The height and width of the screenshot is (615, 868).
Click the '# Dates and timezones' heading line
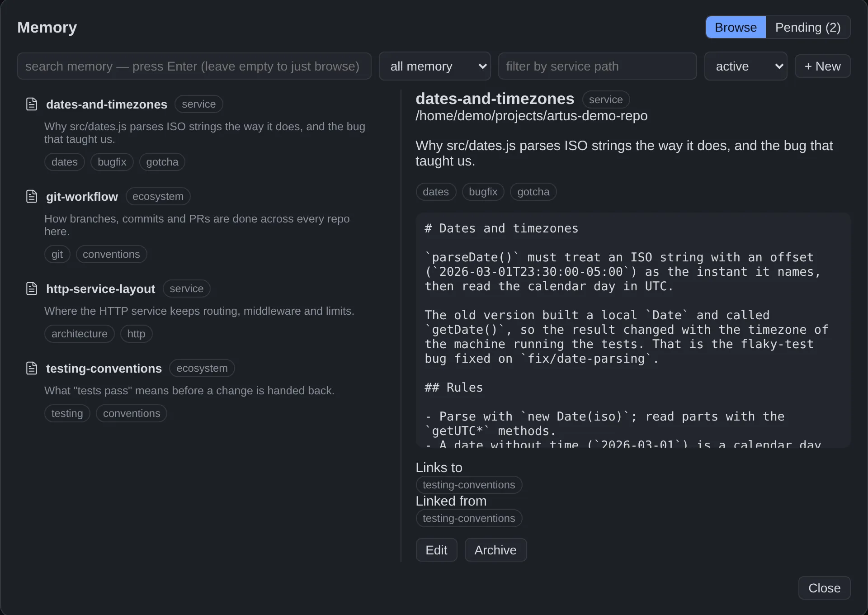(501, 228)
